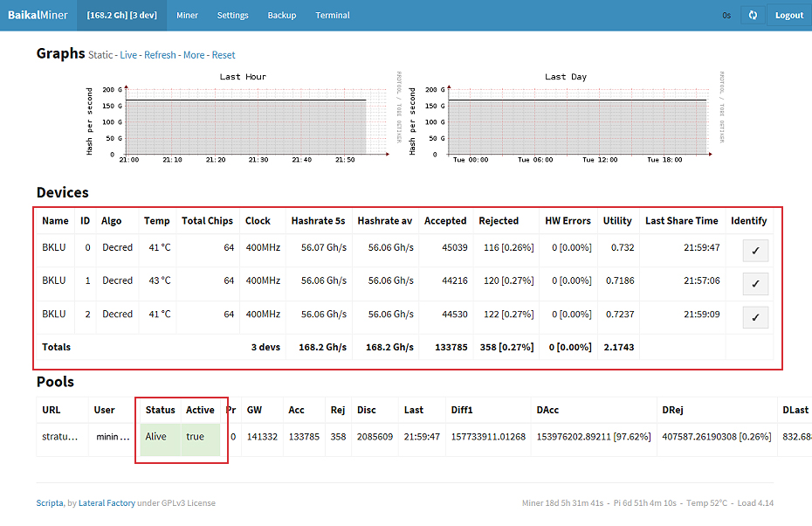Select rejected value 120 [0.27%]
812x526 pixels.
tap(508, 280)
